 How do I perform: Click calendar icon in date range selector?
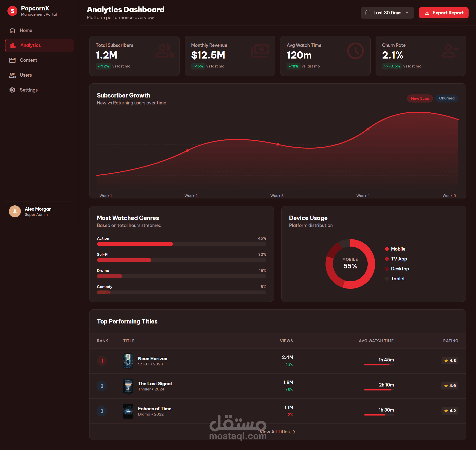[368, 13]
